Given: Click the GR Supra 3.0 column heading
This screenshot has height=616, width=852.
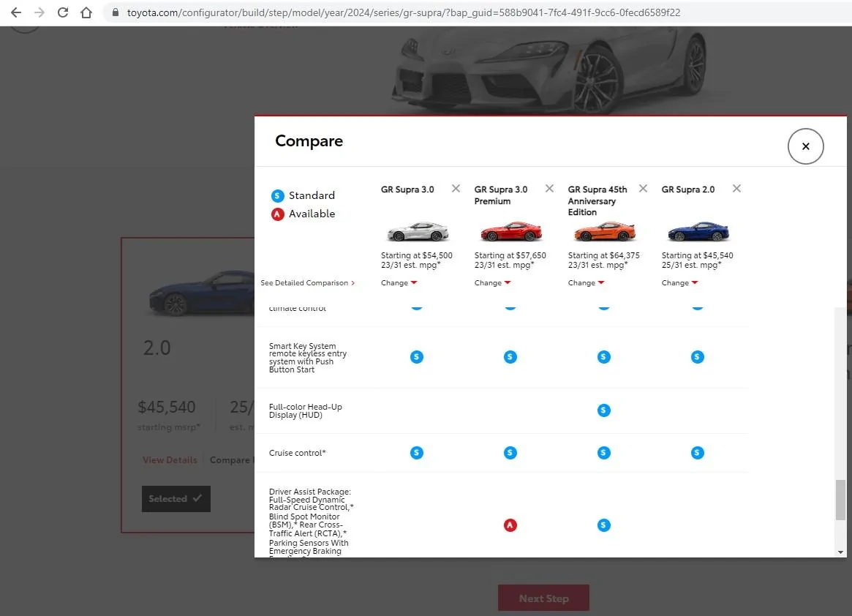Looking at the screenshot, I should 407,189.
